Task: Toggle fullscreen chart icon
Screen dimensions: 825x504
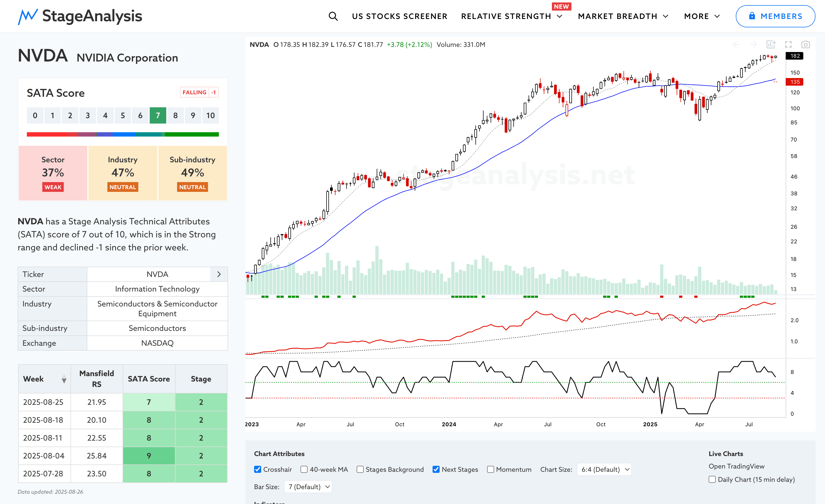Action: coord(788,44)
